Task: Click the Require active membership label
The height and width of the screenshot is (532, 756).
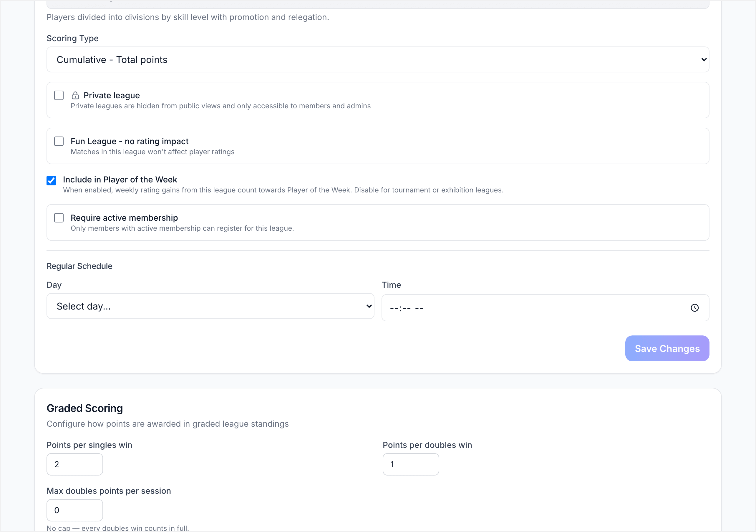Action: (124, 218)
